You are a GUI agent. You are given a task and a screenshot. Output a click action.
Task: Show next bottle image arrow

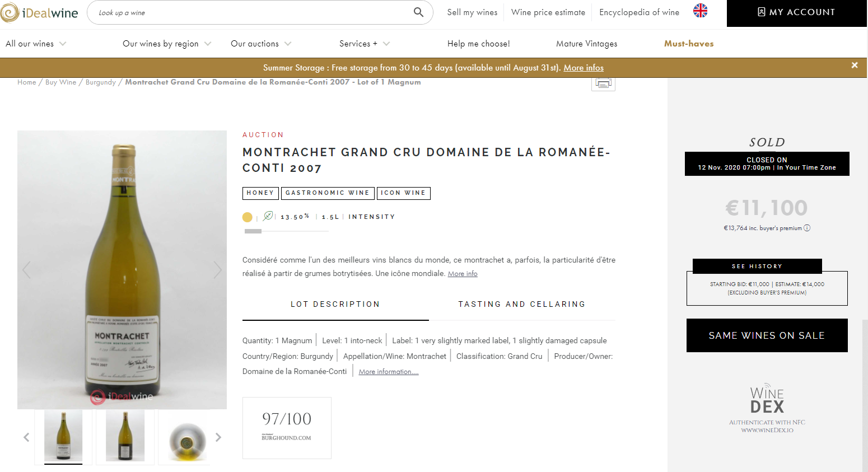click(x=217, y=270)
